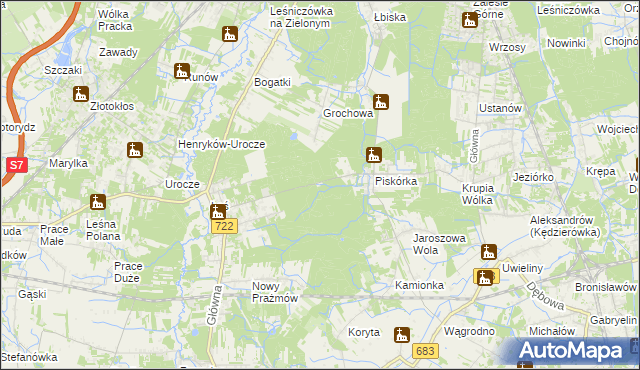Select the Prace Duże label

click(128, 272)
